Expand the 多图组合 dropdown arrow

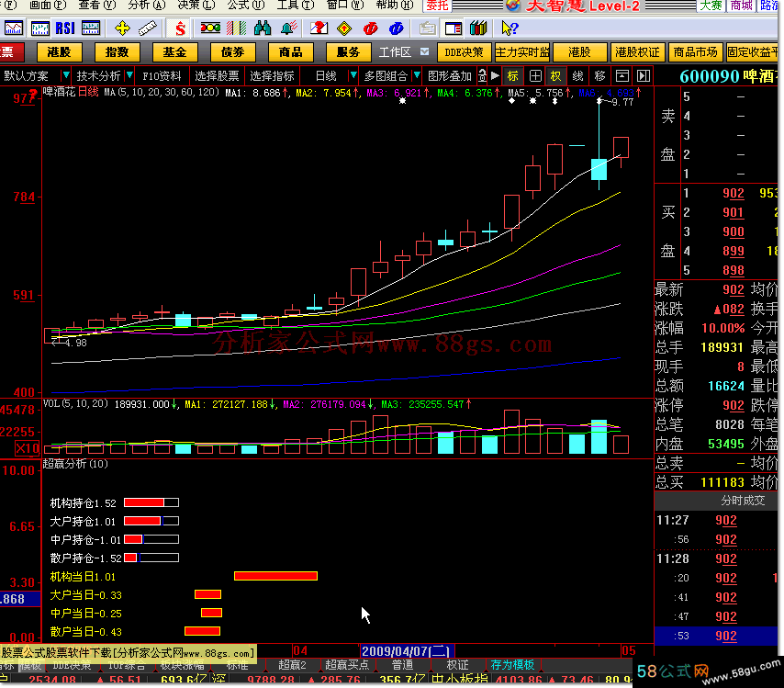tap(417, 75)
